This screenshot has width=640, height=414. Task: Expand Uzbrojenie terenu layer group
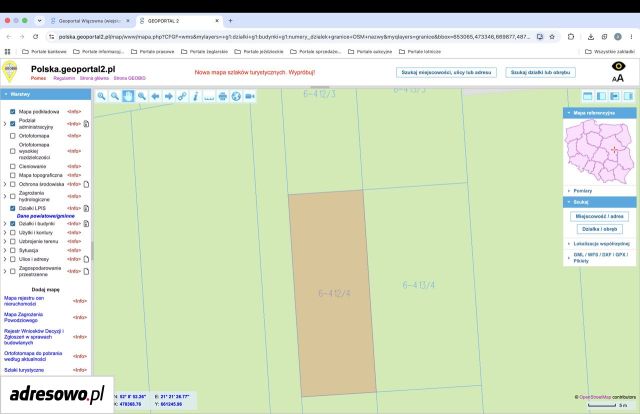(5, 241)
